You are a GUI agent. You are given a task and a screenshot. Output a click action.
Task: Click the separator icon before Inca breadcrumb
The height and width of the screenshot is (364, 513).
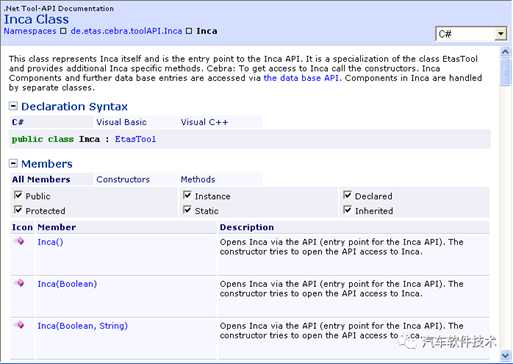189,31
